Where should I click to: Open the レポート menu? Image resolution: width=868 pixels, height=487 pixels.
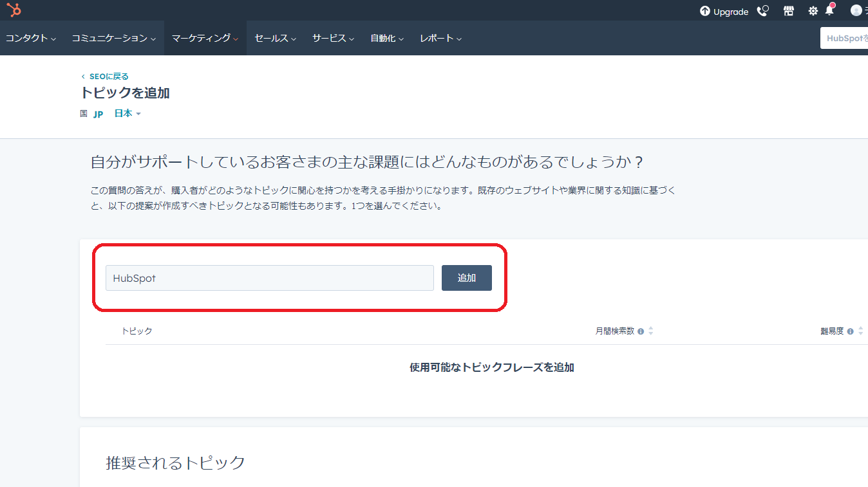click(x=441, y=38)
